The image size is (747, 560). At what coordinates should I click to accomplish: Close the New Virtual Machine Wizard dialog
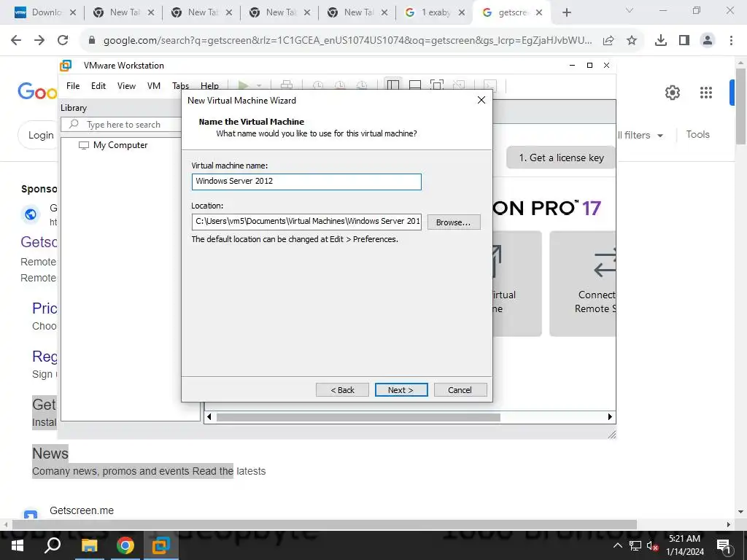(481, 100)
